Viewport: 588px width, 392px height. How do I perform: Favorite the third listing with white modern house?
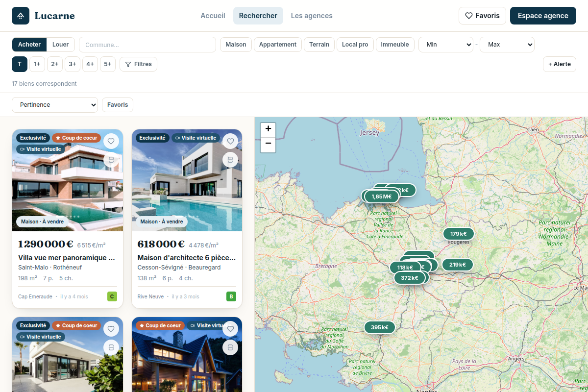(x=111, y=329)
